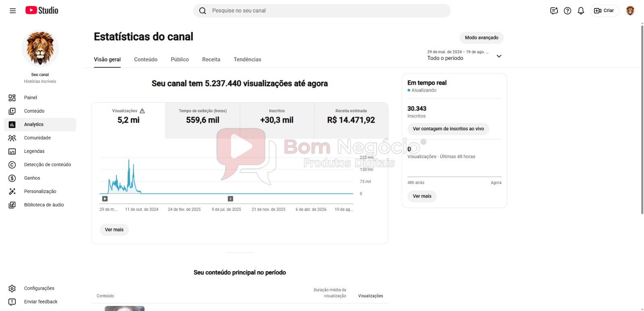Click the Criar button
The width and height of the screenshot is (644, 311).
605,11
